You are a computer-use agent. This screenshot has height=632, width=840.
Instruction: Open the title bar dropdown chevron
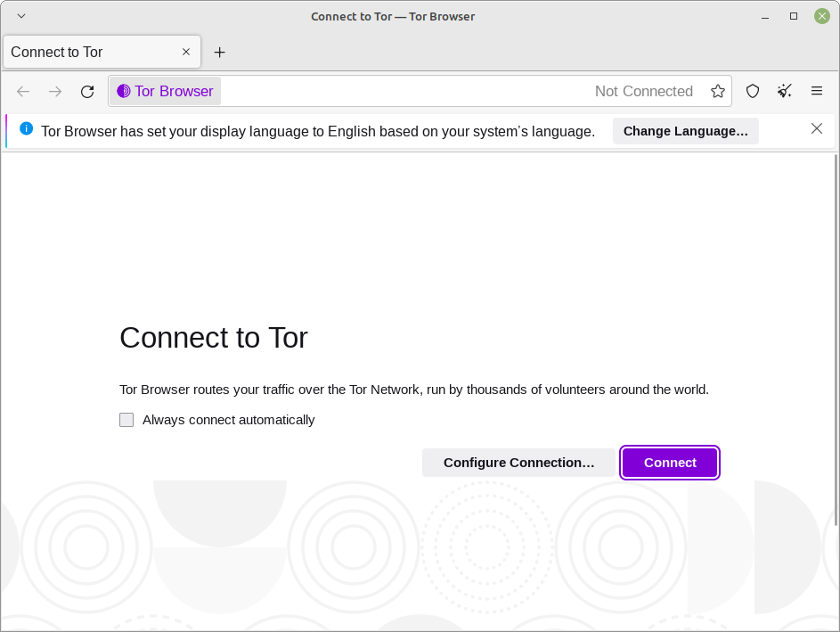tap(21, 16)
